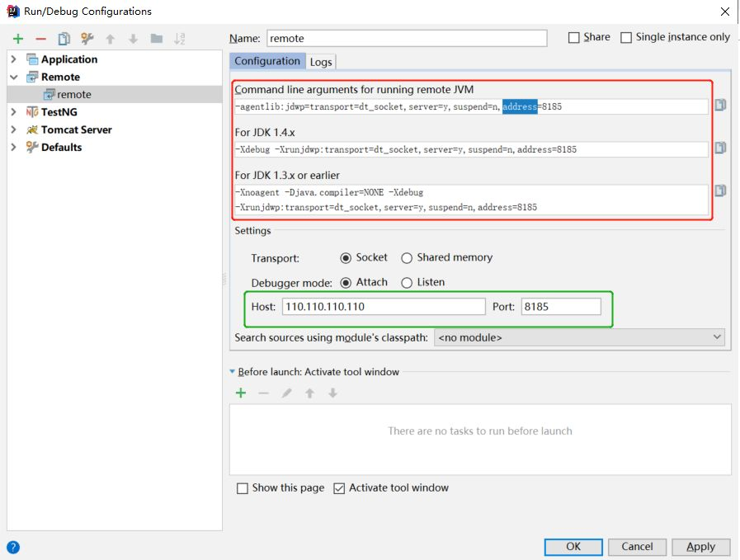Copy the selected configuration
The width and height of the screenshot is (740, 560).
(64, 39)
